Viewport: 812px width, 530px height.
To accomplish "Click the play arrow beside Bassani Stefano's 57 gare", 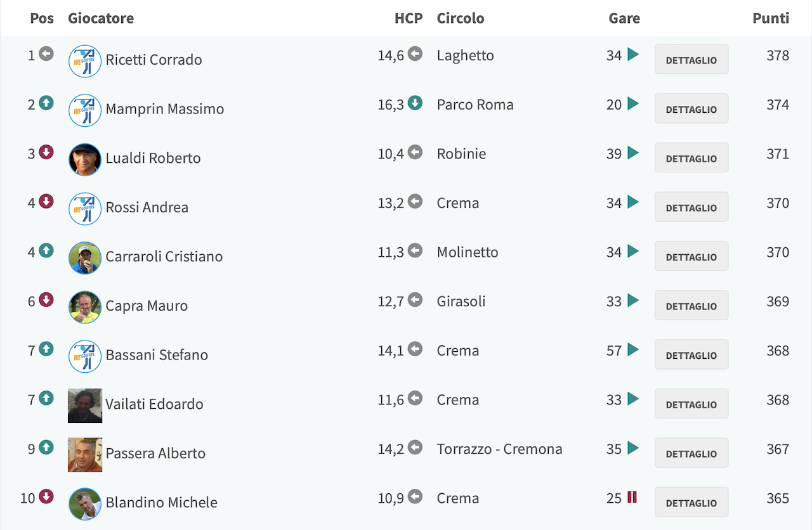I will click(632, 349).
